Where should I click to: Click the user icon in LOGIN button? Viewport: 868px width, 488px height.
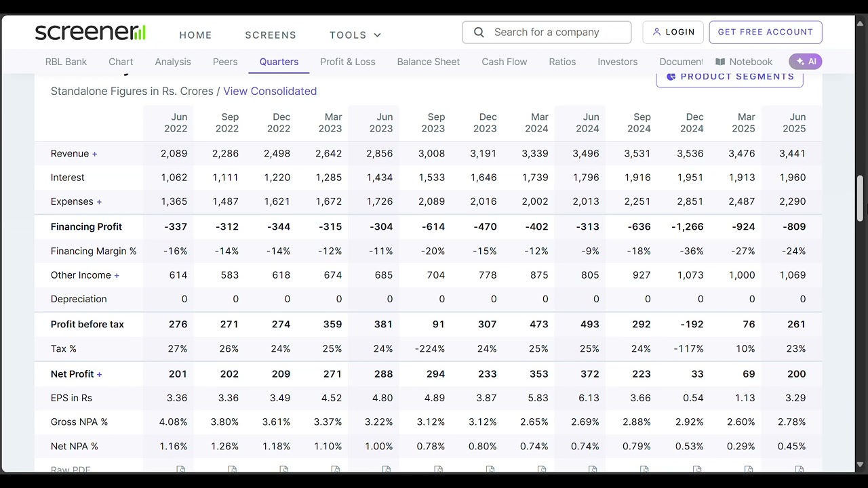656,32
